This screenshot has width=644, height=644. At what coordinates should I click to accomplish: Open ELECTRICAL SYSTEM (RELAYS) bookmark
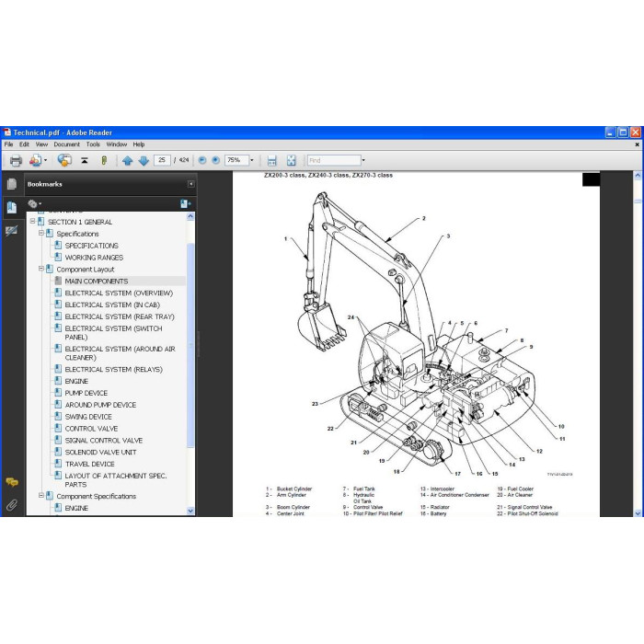114,369
